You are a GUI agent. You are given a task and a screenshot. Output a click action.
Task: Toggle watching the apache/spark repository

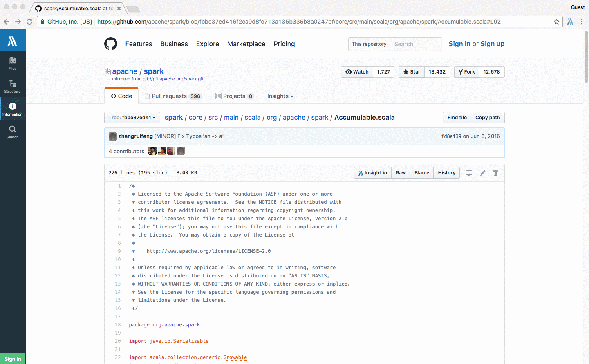pyautogui.click(x=357, y=71)
